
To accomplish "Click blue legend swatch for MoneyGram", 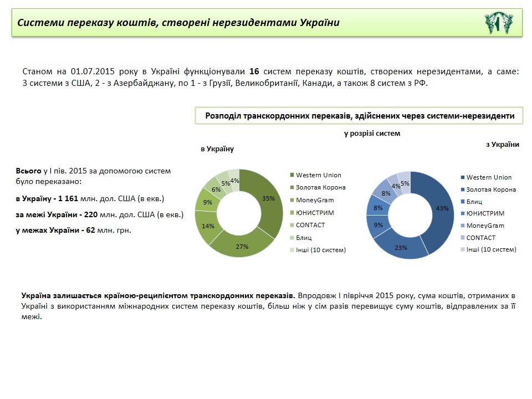I will [x=462, y=226].
